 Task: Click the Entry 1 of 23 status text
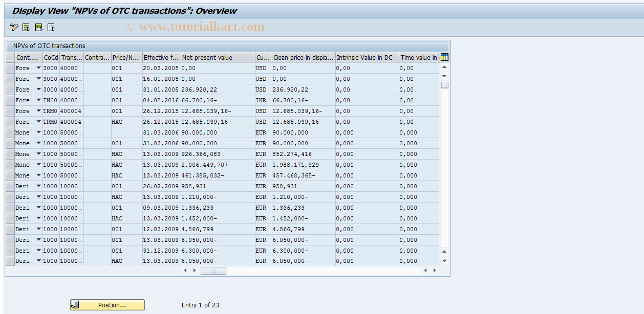pos(200,305)
